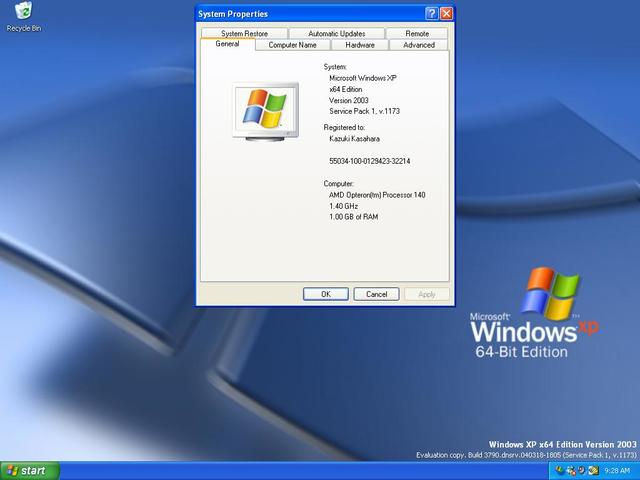The width and height of the screenshot is (640, 480).
Task: Select the General tab
Action: (x=227, y=44)
